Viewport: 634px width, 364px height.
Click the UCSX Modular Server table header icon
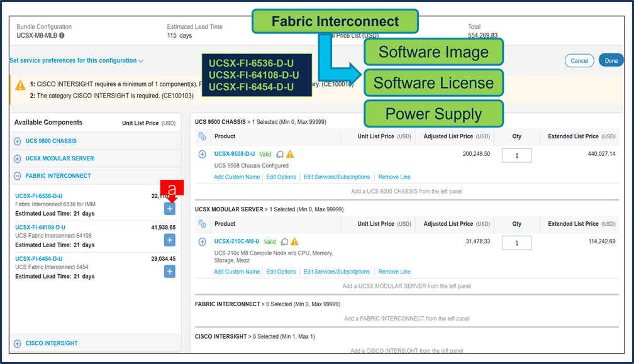click(x=202, y=224)
